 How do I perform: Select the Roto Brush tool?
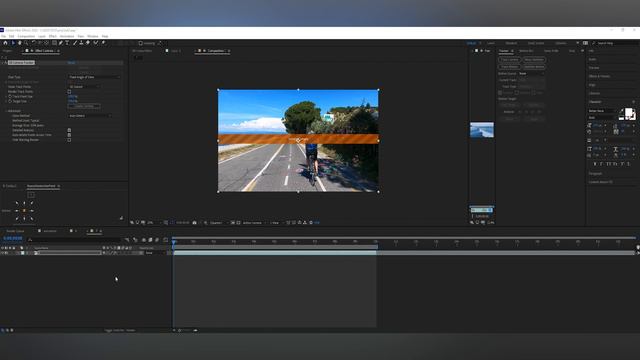[96, 43]
